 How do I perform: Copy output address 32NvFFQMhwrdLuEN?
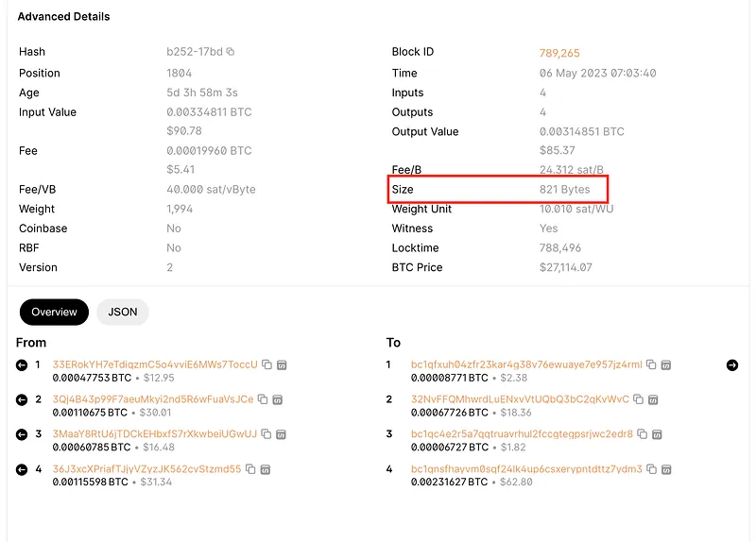click(638, 399)
